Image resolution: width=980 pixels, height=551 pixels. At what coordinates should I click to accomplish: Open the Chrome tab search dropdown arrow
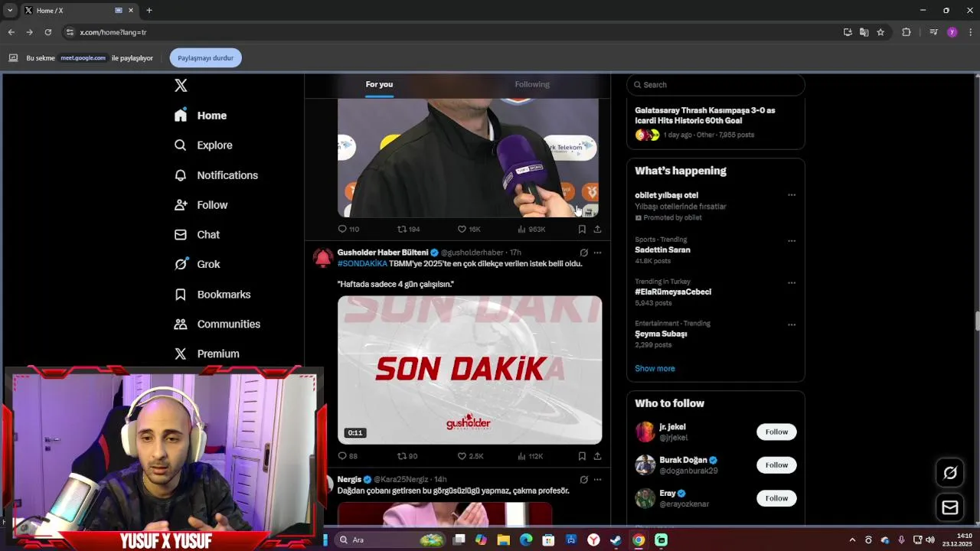10,11
